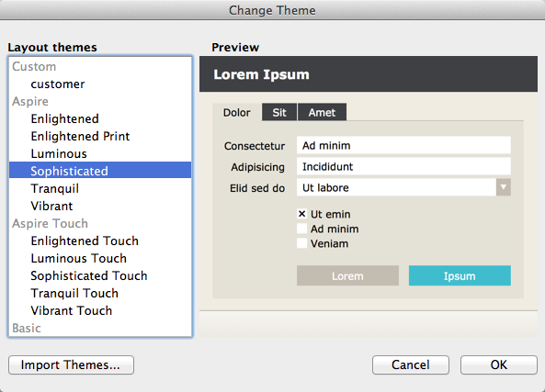The image size is (545, 392).
Task: Open the Amet tab
Action: coord(322,112)
